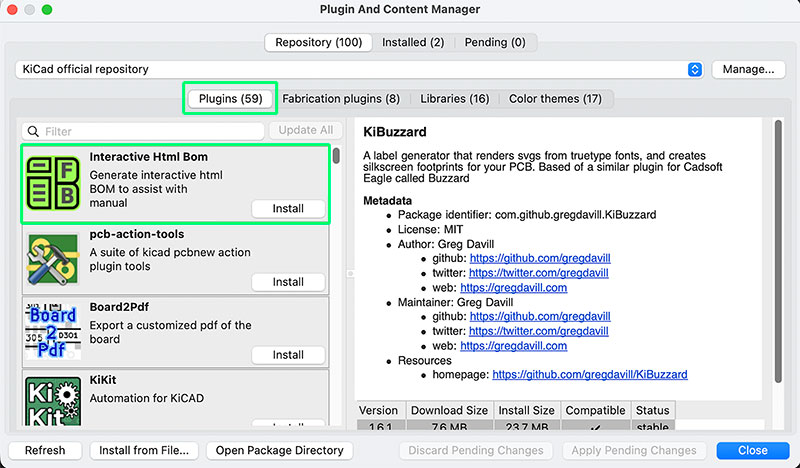Switch to the Installed (2) tab
The width and height of the screenshot is (800, 468).
click(x=413, y=42)
